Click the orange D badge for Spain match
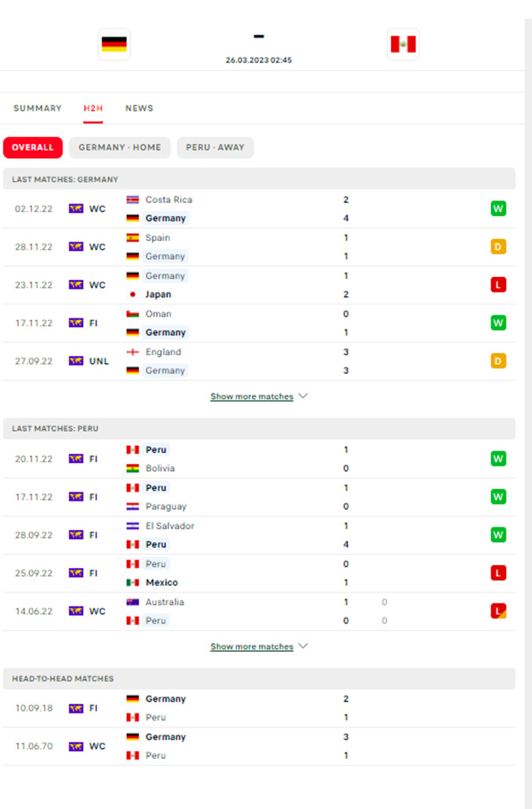The height and width of the screenshot is (809, 532). click(x=498, y=246)
